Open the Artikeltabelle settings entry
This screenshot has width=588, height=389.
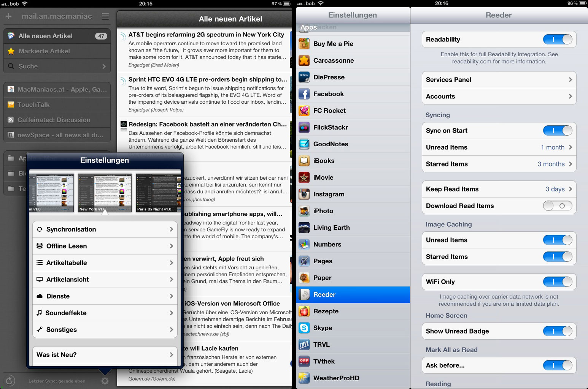pyautogui.click(x=105, y=263)
